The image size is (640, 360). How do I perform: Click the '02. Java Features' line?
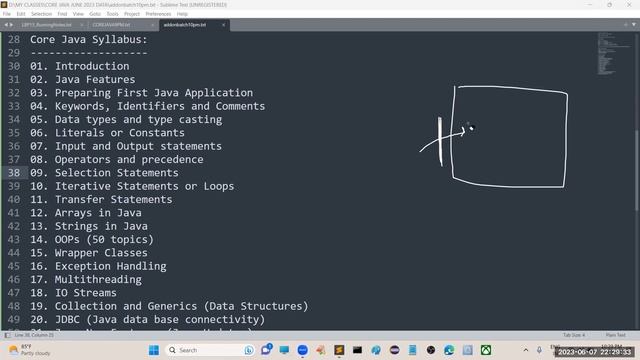(82, 79)
